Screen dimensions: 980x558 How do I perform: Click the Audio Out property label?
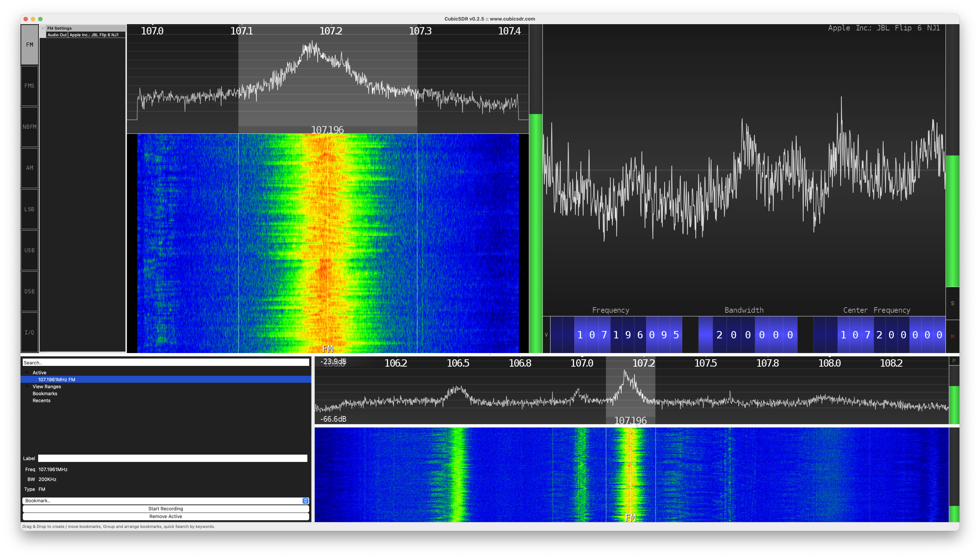(x=57, y=34)
